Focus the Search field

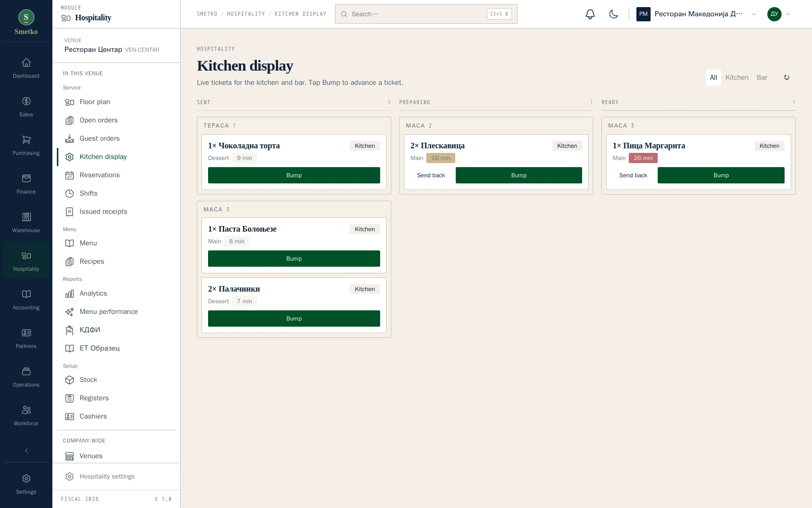point(426,14)
